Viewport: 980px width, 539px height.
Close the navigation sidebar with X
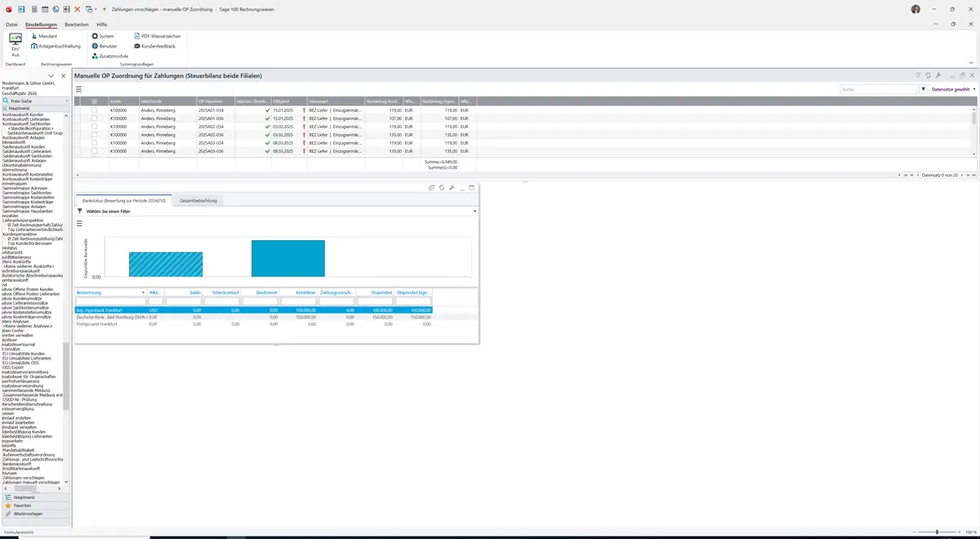(63, 76)
